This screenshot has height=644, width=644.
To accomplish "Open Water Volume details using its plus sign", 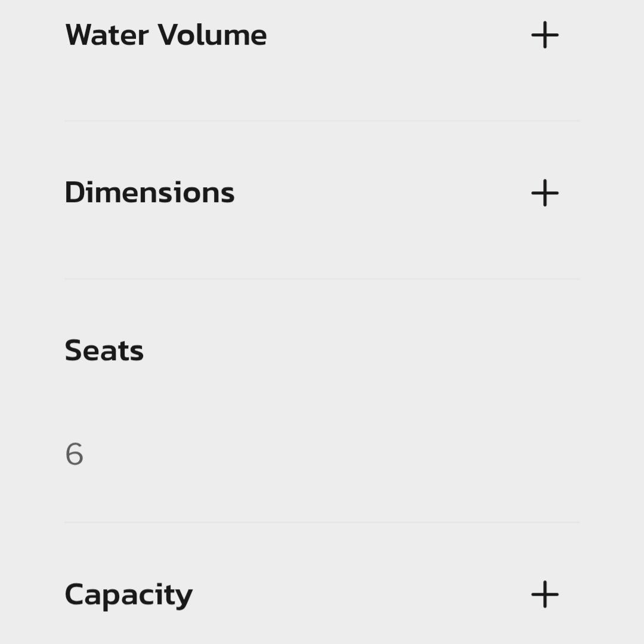I will pos(544,35).
